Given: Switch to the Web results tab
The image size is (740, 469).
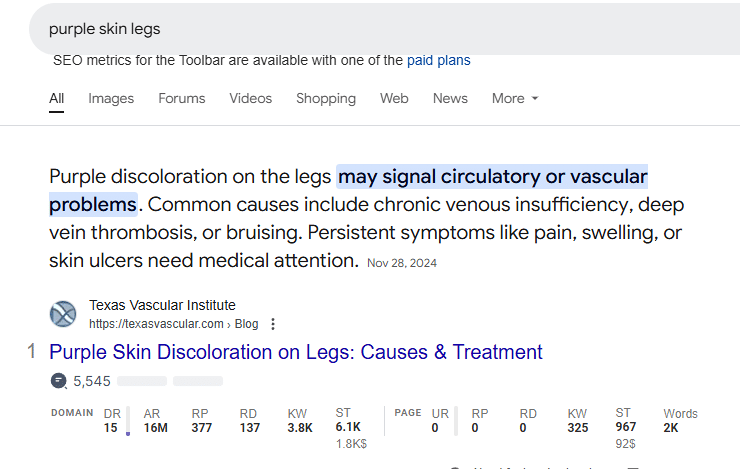Looking at the screenshot, I should [x=394, y=98].
